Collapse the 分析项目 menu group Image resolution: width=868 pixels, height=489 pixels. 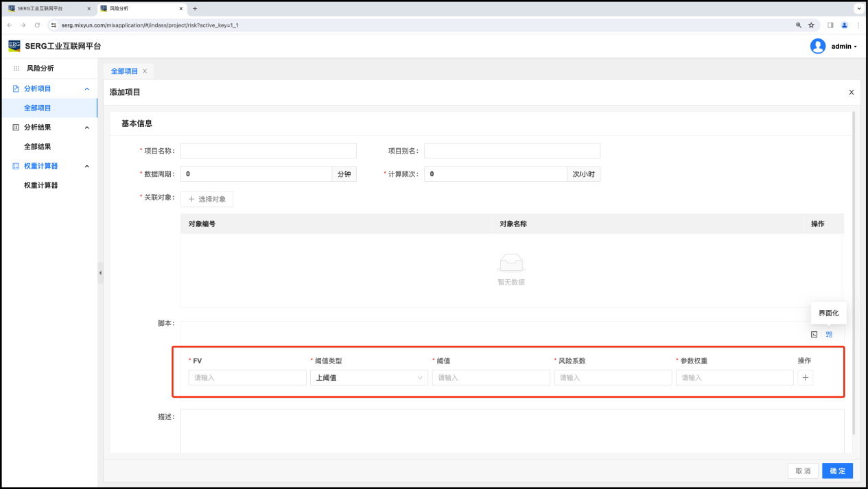point(86,88)
